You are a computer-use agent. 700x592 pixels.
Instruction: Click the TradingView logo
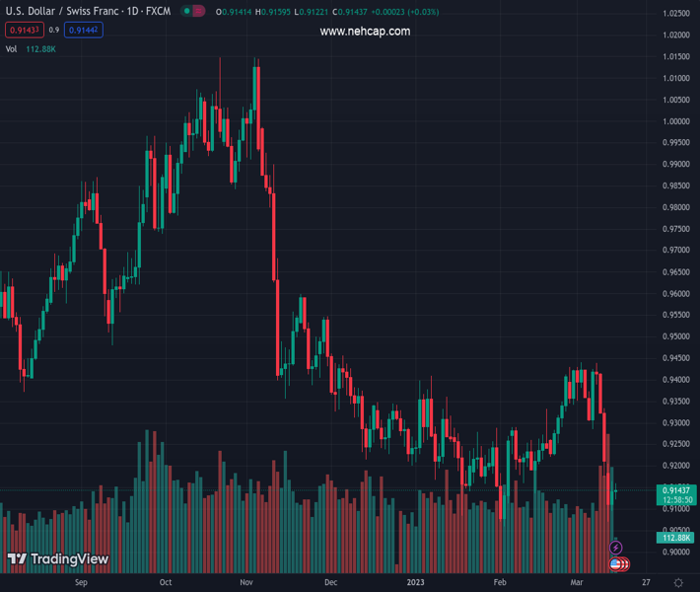(57, 559)
